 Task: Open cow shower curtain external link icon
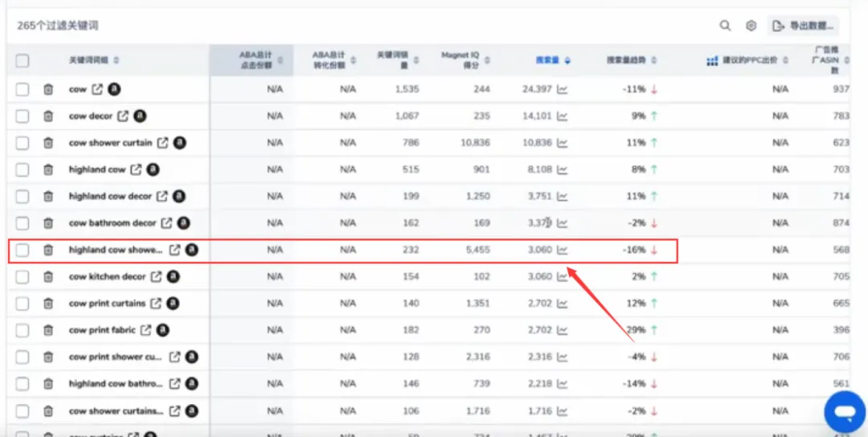162,143
